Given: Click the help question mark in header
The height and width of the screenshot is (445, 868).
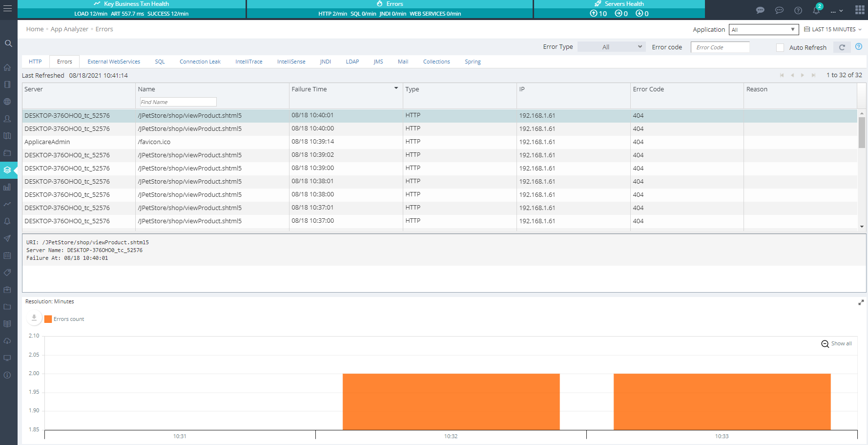Looking at the screenshot, I should [798, 10].
